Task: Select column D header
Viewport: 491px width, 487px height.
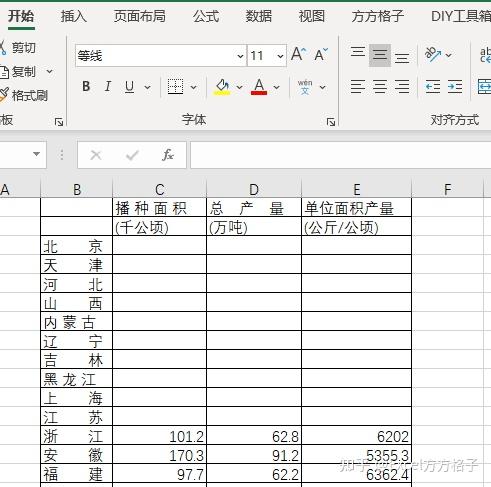Action: [254, 190]
